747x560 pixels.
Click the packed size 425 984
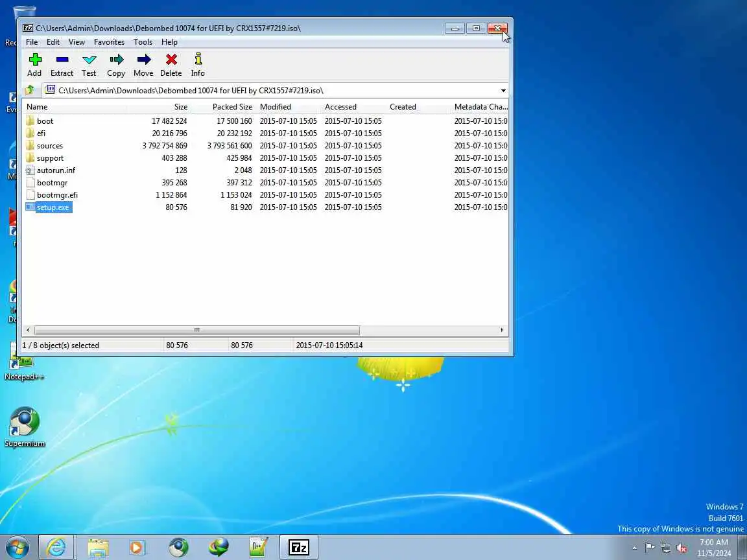click(239, 158)
